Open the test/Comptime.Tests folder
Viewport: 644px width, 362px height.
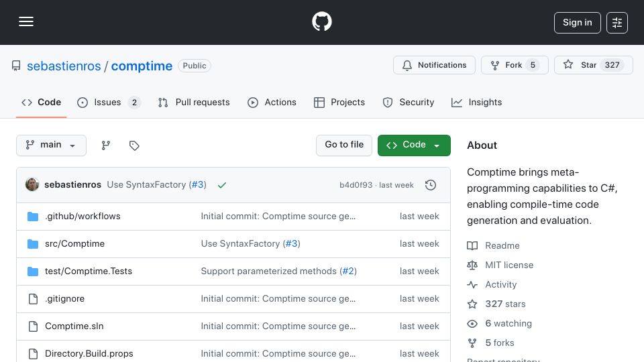(x=89, y=271)
